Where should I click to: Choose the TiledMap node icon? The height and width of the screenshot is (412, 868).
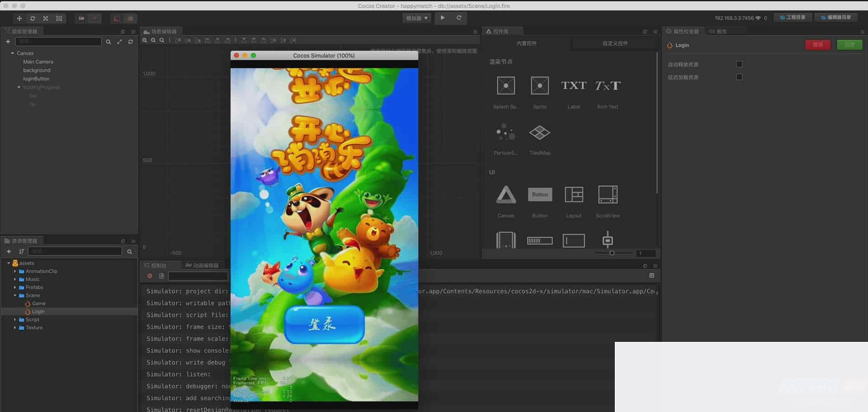click(x=539, y=133)
